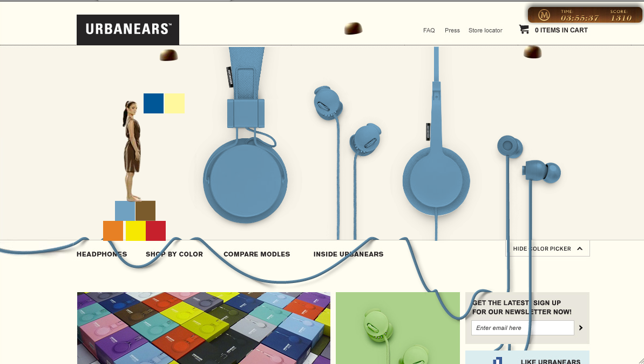
Task: Collapse the Hide Color Picker chevron
Action: click(580, 248)
